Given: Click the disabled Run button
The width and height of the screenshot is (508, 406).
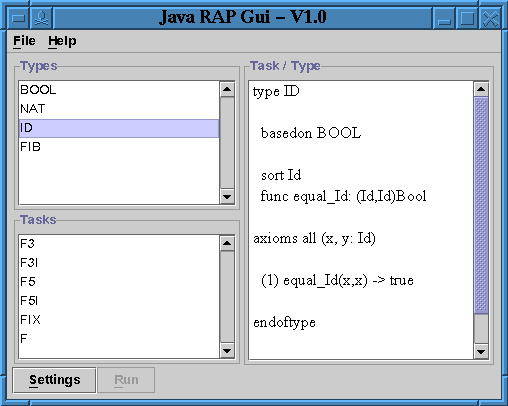Looking at the screenshot, I should 126,380.
